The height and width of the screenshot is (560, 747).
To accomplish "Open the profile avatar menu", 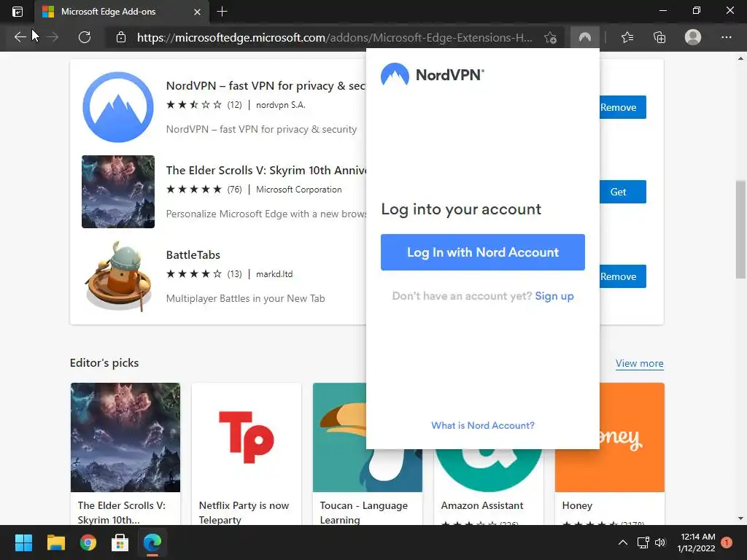I will (693, 37).
